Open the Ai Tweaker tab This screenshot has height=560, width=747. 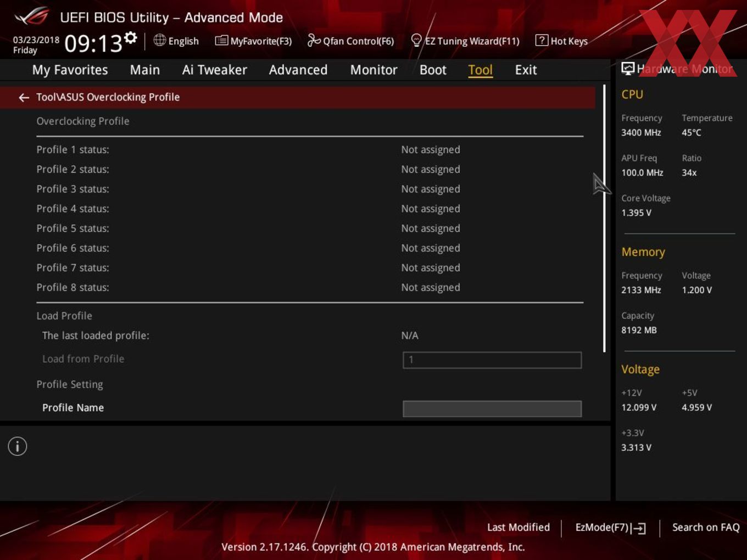tap(215, 70)
